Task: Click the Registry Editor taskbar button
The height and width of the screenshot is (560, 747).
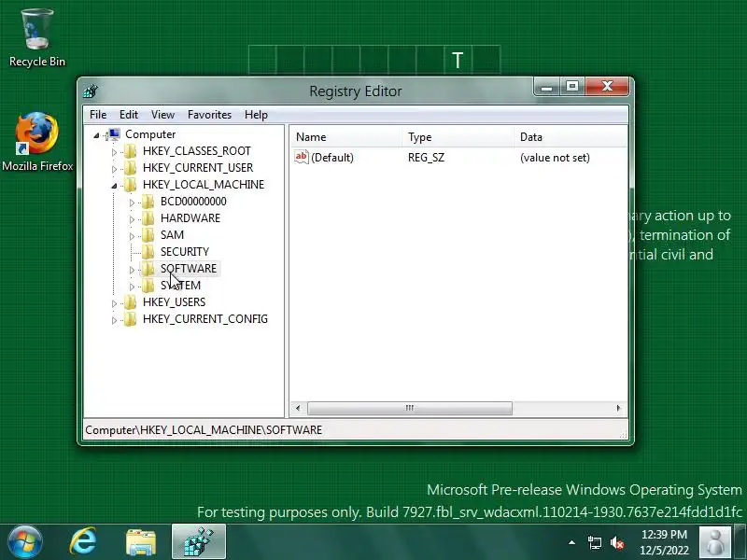Action: coord(199,542)
